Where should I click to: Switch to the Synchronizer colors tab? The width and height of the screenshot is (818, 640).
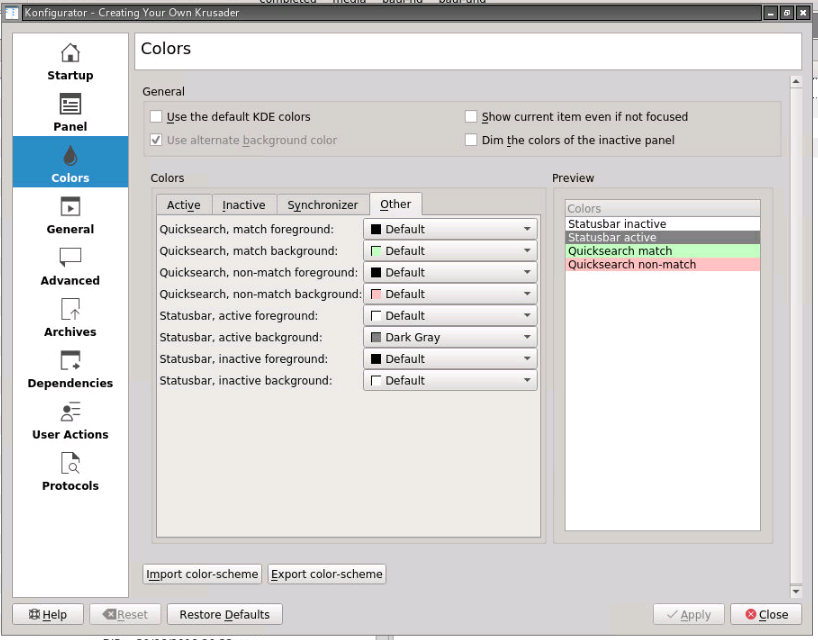tap(322, 205)
